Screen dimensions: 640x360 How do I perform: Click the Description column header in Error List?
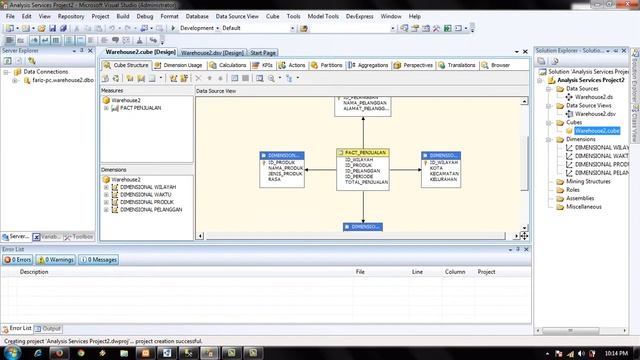click(34, 272)
